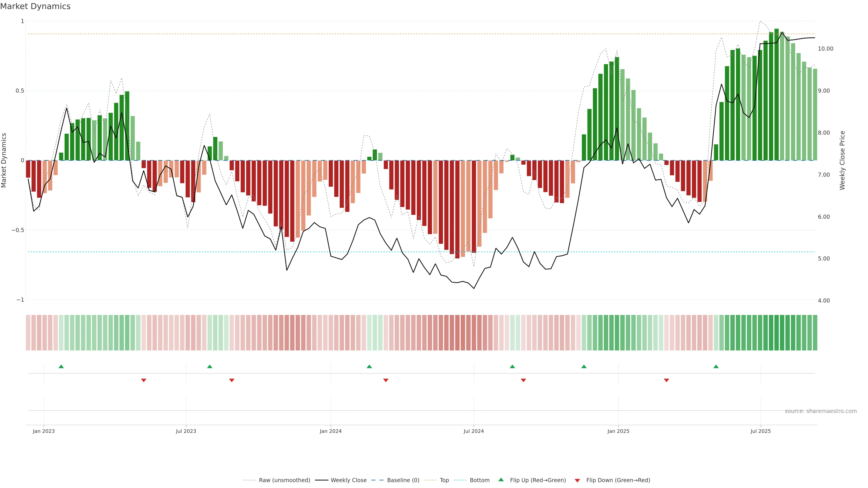The image size is (868, 488).
Task: Click the rightmost green heatmap strip cell
Action: click(815, 333)
